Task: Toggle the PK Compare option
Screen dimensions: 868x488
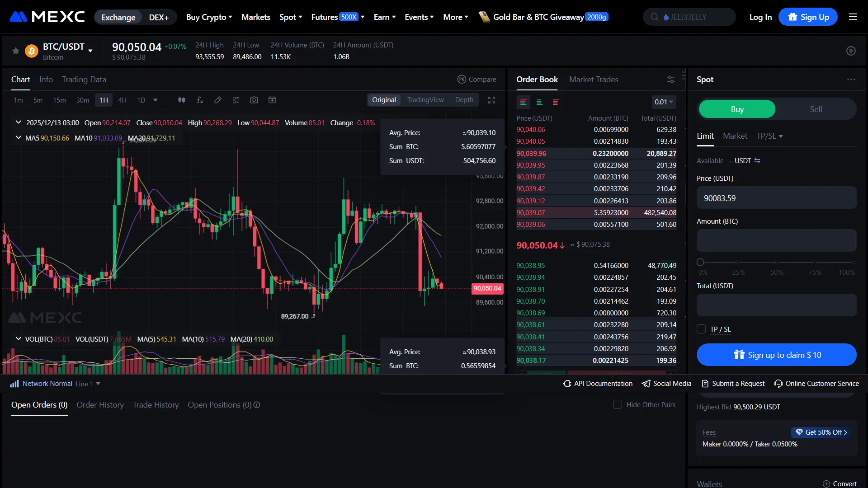Action: pos(477,79)
